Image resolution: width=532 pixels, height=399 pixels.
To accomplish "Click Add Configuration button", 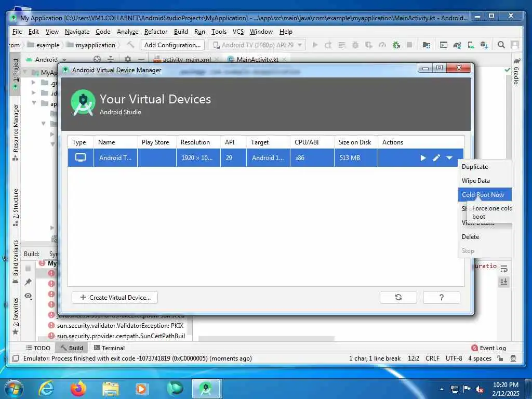I will pyautogui.click(x=172, y=45).
